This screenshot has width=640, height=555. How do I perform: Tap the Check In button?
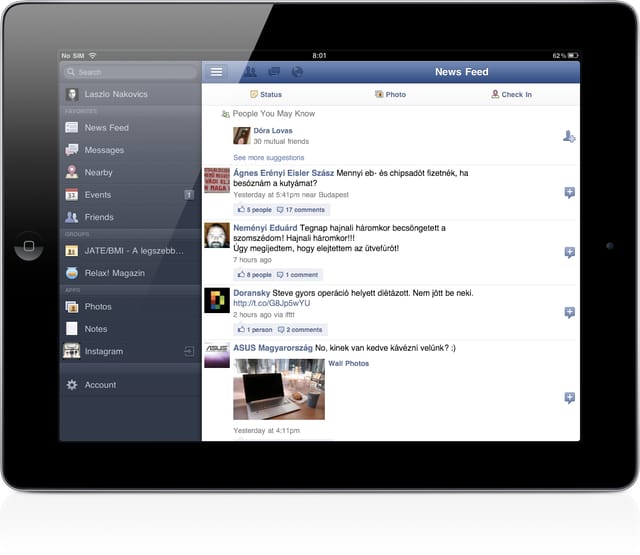tap(511, 94)
